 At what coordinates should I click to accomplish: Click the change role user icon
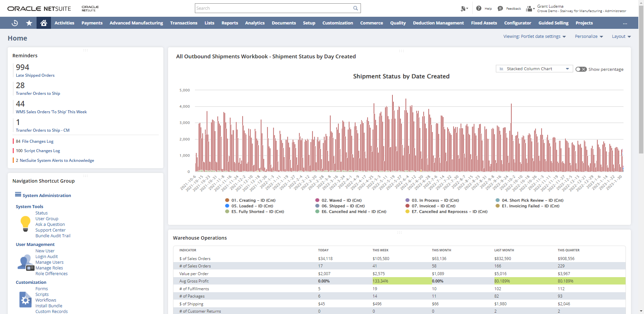pyautogui.click(x=530, y=9)
